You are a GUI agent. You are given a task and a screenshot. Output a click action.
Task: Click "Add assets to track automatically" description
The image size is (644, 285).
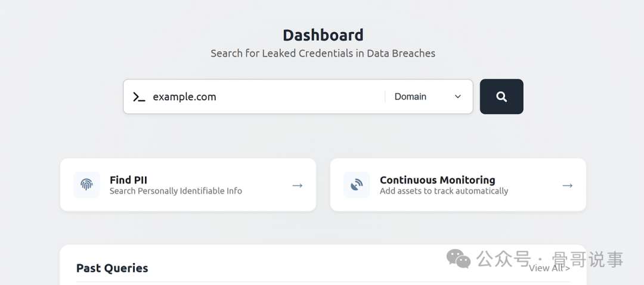coord(444,191)
